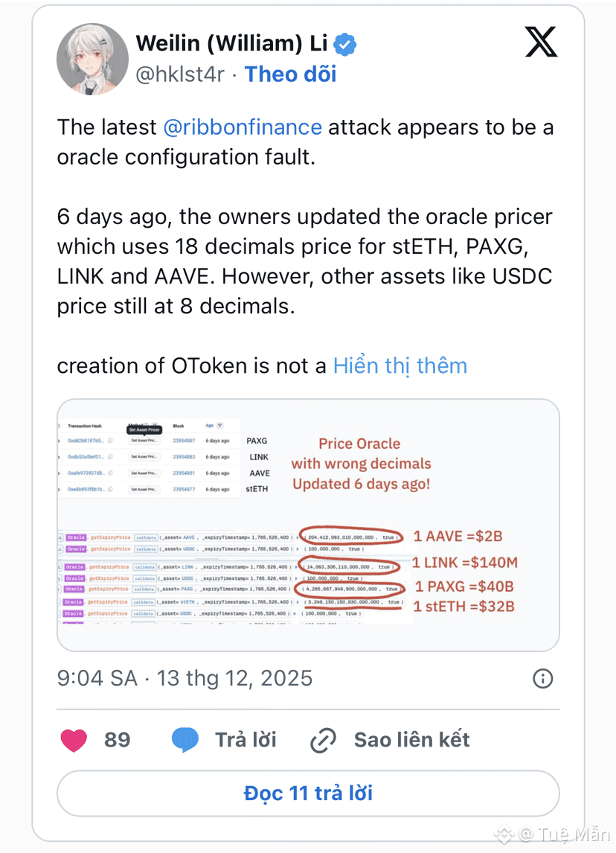Click the Sao liên kết label
Image resolution: width=616 pixels, height=853 pixels.
click(411, 739)
